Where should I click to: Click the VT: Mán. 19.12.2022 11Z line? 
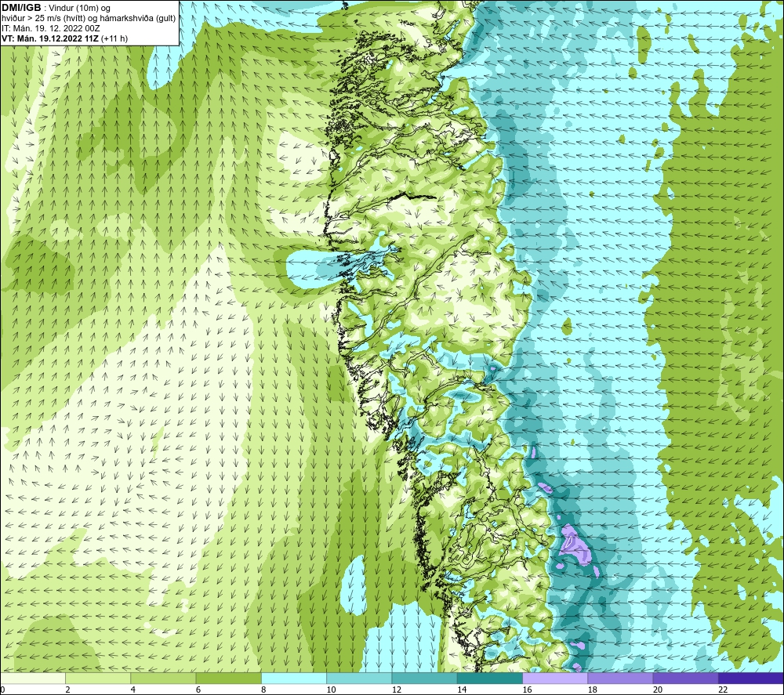(x=50, y=38)
